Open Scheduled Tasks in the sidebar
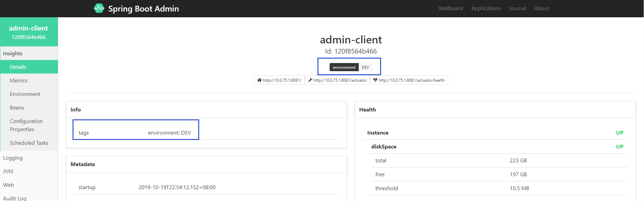This screenshot has width=644, height=201. click(29, 143)
